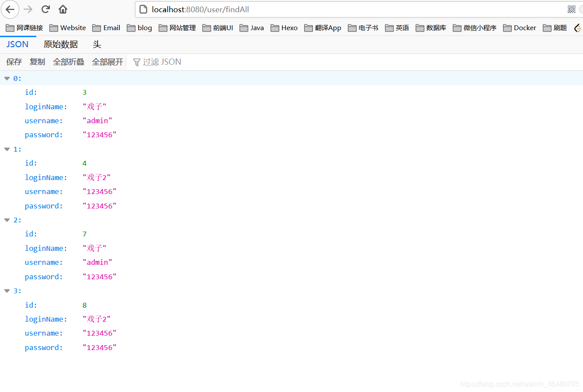
Task: Open the 网站管理 bookmark folder
Action: [177, 28]
